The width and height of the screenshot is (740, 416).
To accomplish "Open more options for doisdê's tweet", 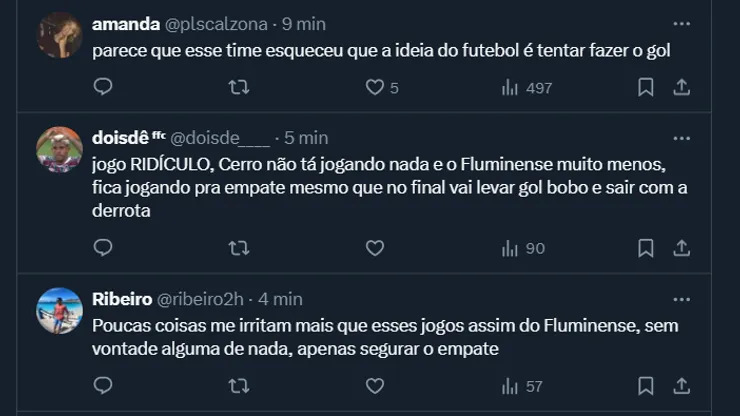I will coord(681,137).
